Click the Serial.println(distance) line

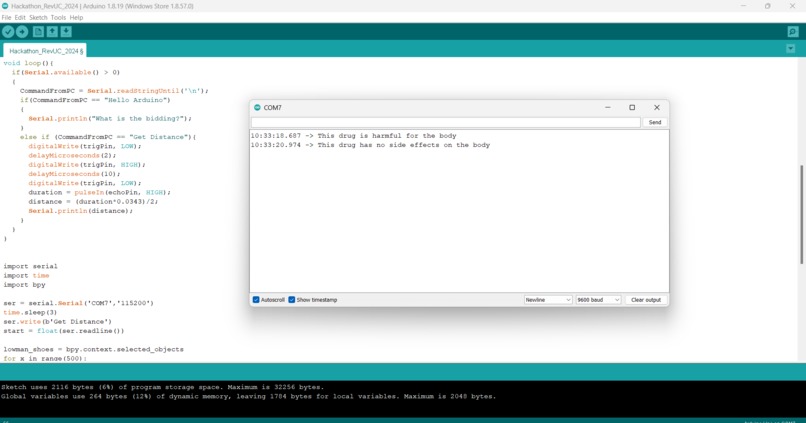81,211
